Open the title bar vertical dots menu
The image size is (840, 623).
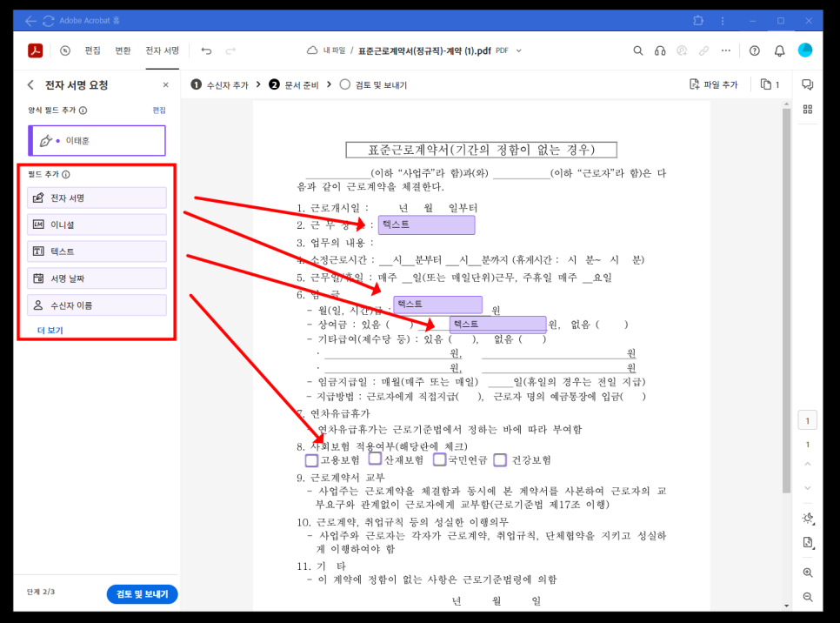coord(723,20)
